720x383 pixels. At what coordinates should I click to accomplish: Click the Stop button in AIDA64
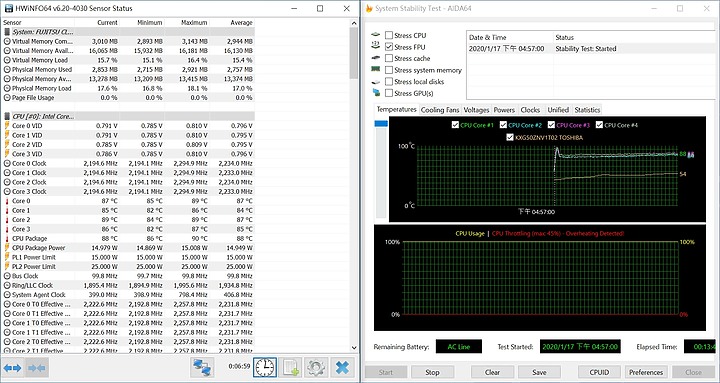click(432, 372)
